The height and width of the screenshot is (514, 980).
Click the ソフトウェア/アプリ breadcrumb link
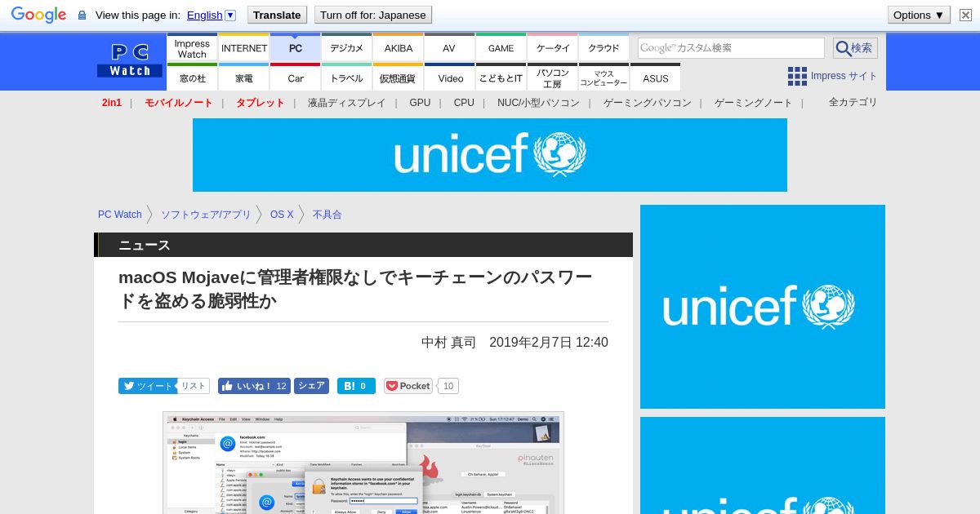tap(206, 215)
